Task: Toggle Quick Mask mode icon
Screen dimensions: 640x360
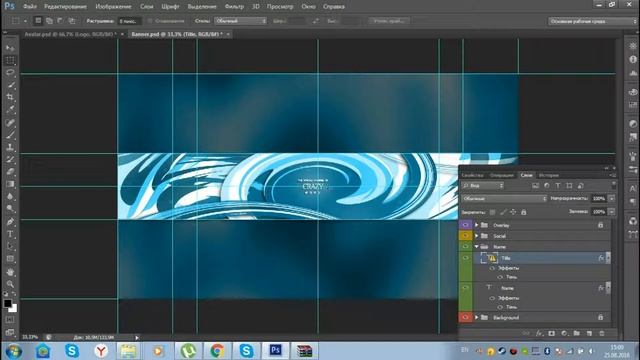Action: coord(10,320)
